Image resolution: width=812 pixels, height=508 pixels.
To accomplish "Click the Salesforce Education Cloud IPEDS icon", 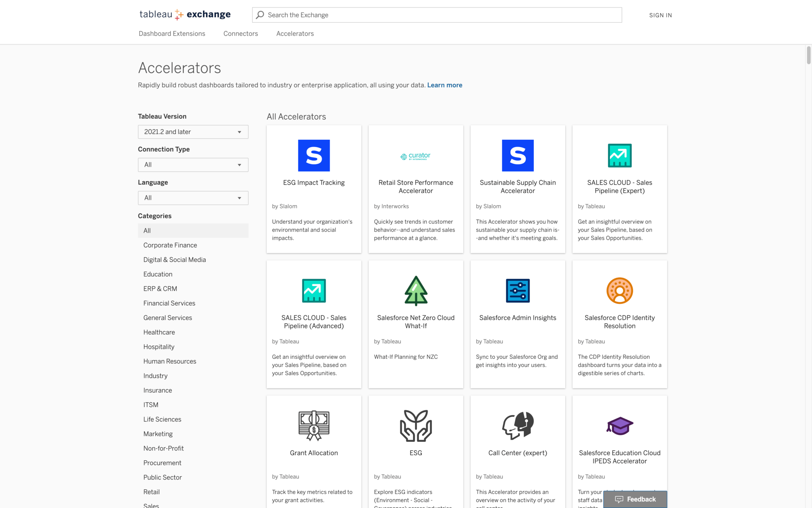I will click(x=619, y=426).
